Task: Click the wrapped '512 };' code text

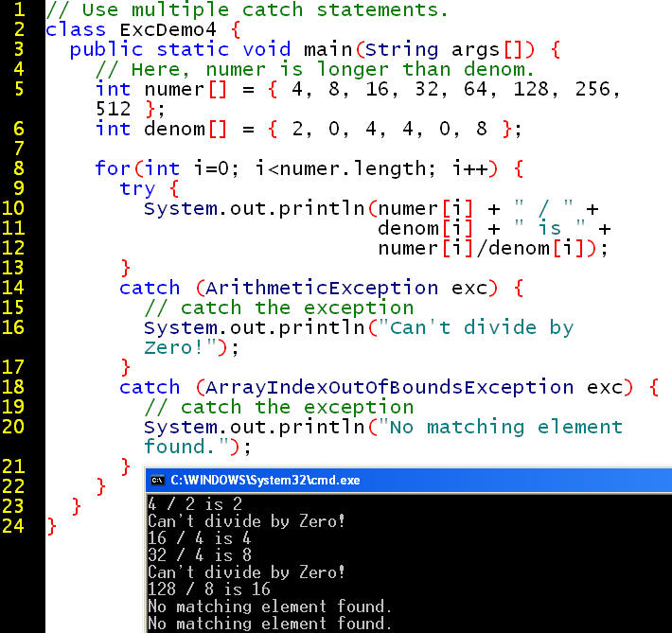Action: 130,110
